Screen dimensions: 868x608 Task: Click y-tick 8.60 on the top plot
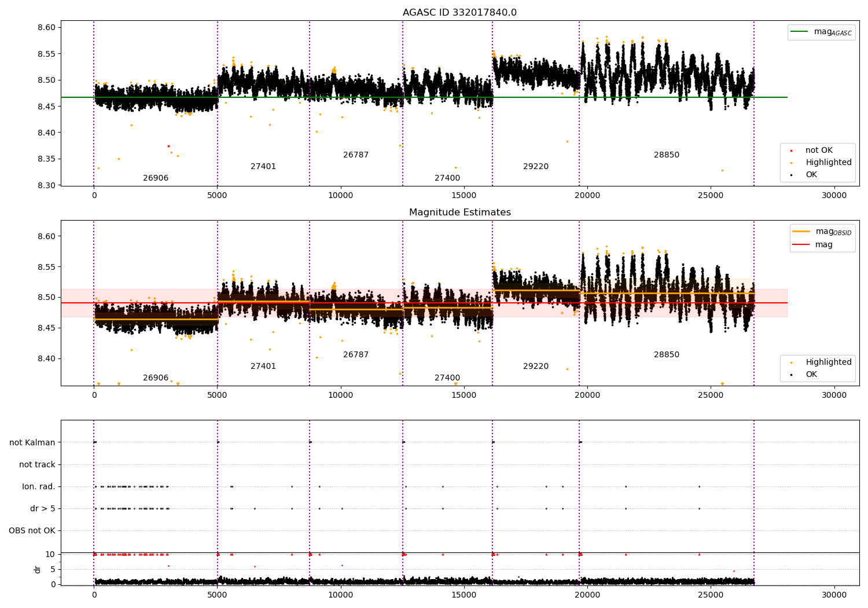pyautogui.click(x=47, y=28)
